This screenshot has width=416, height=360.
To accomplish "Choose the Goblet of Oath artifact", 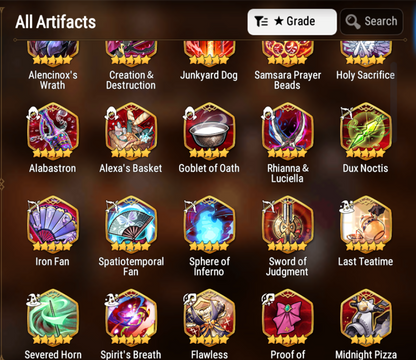I will [209, 132].
